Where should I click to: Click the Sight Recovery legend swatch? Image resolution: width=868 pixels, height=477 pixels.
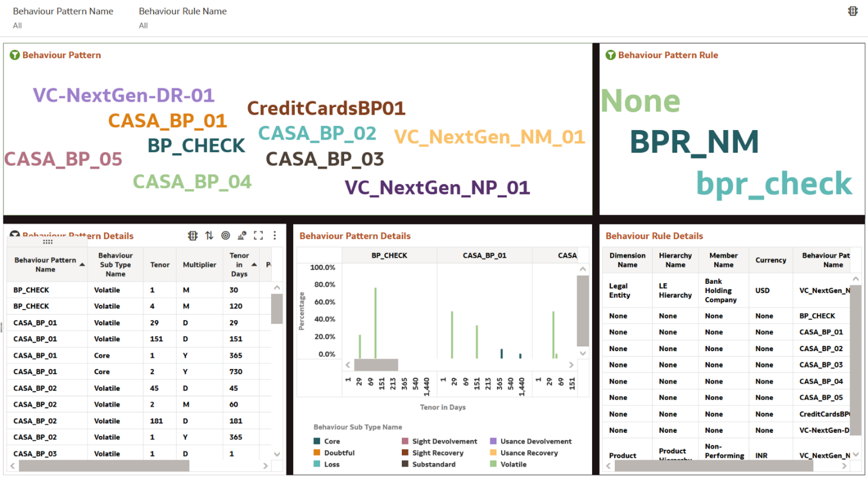click(x=405, y=453)
